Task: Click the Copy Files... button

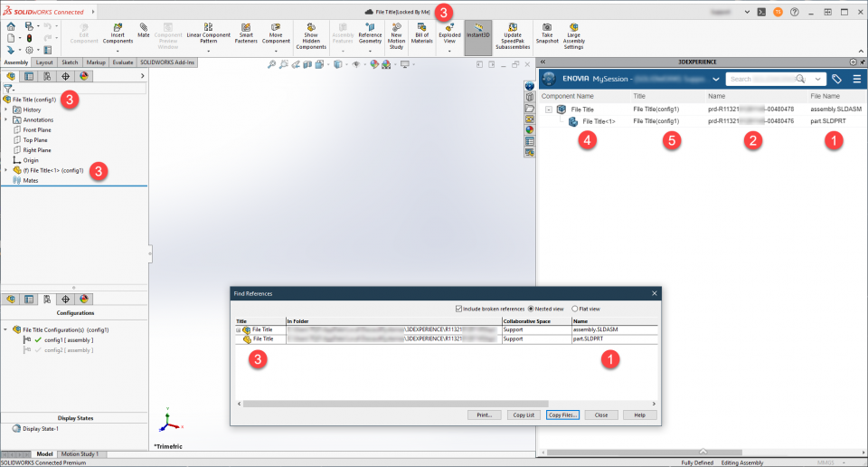Action: point(562,415)
